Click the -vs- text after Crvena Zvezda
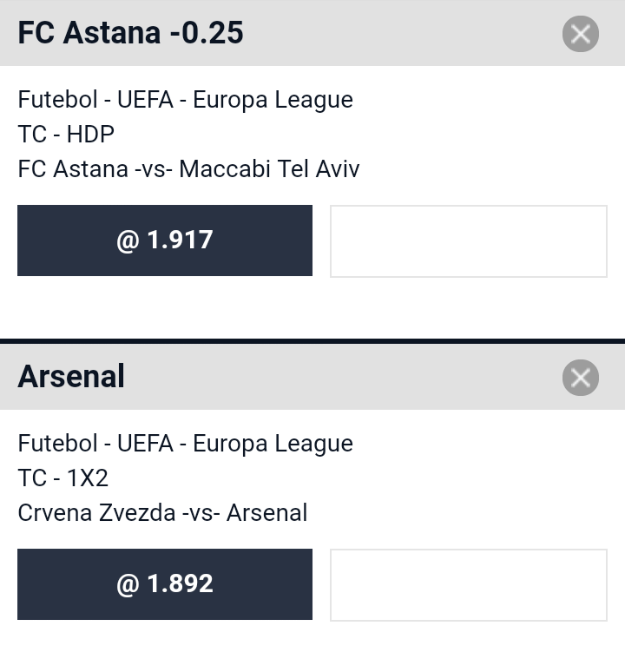This screenshot has height=672, width=625. coord(201,512)
